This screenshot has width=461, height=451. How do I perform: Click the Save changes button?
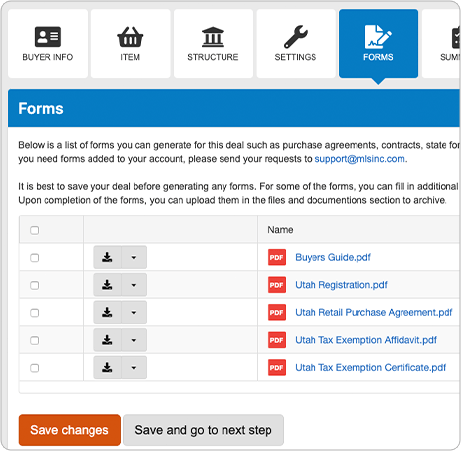[70, 430]
